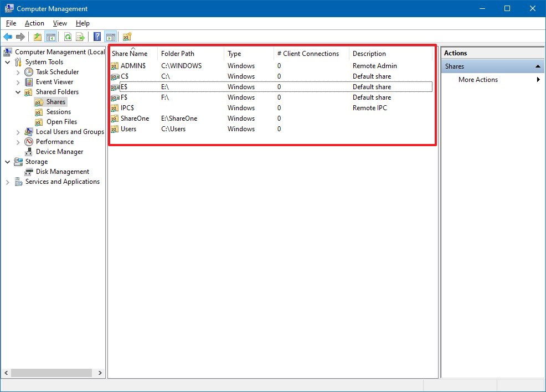Viewport: 546px width, 392px height.
Task: Toggle the Show/Hide Action Pane button
Action: [110, 37]
